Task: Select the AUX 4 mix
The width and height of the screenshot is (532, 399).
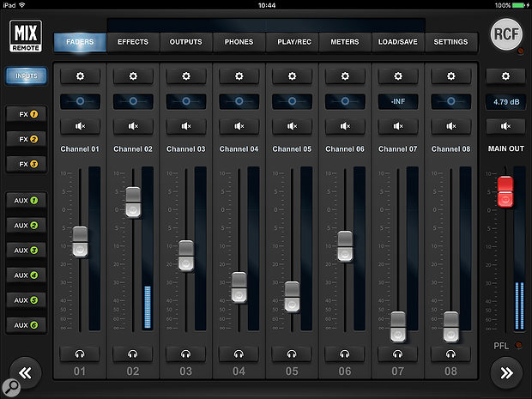Action: [x=26, y=275]
